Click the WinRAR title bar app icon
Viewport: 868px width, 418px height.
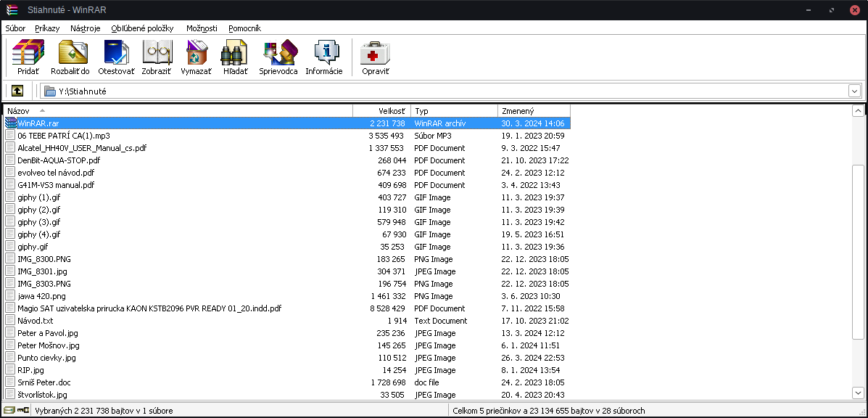12,10
